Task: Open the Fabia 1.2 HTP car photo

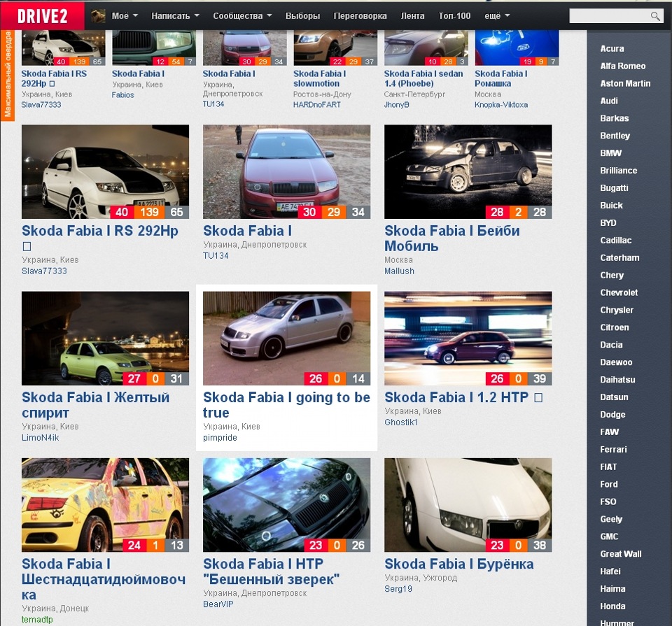Action: [468, 339]
